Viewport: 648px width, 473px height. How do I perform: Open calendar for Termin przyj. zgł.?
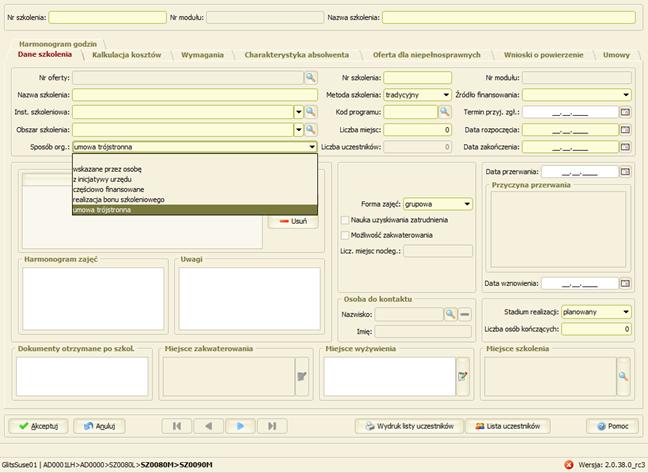point(625,112)
